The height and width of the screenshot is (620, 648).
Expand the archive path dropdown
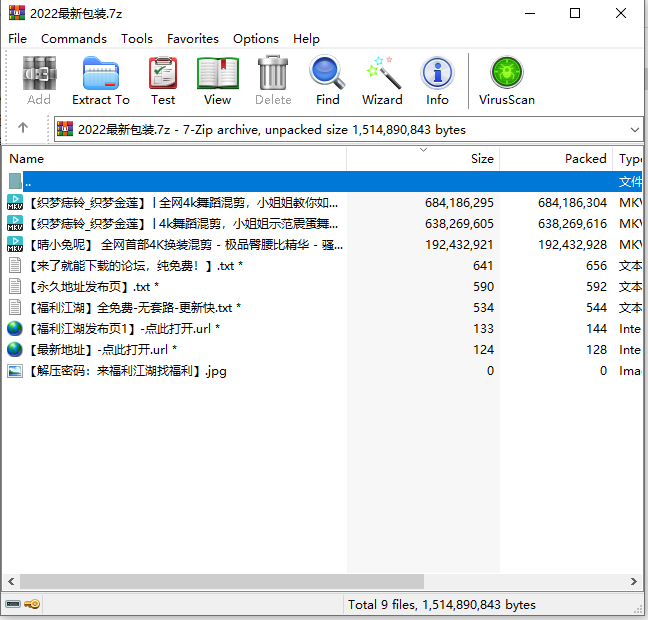click(635, 130)
